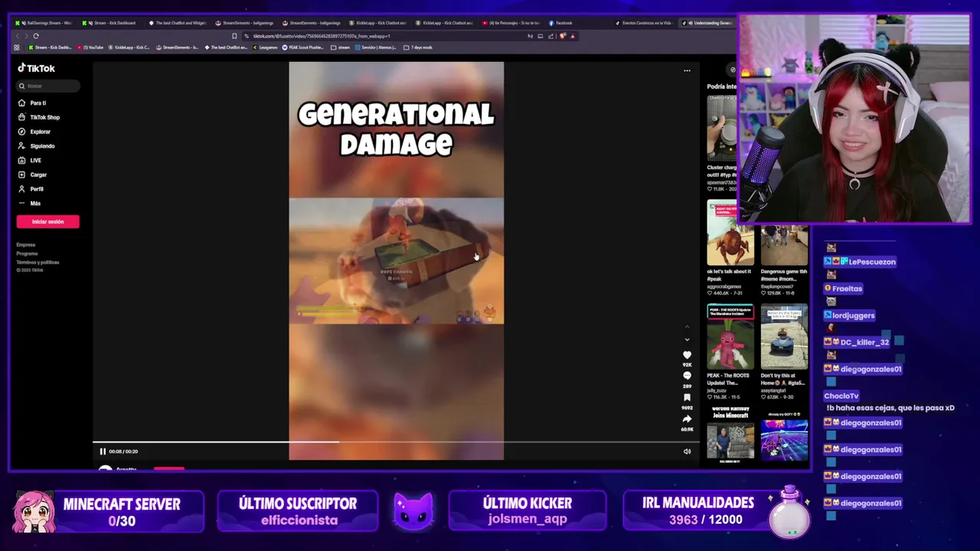Go forward in the browser
This screenshot has height=551, width=980.
pos(26,36)
